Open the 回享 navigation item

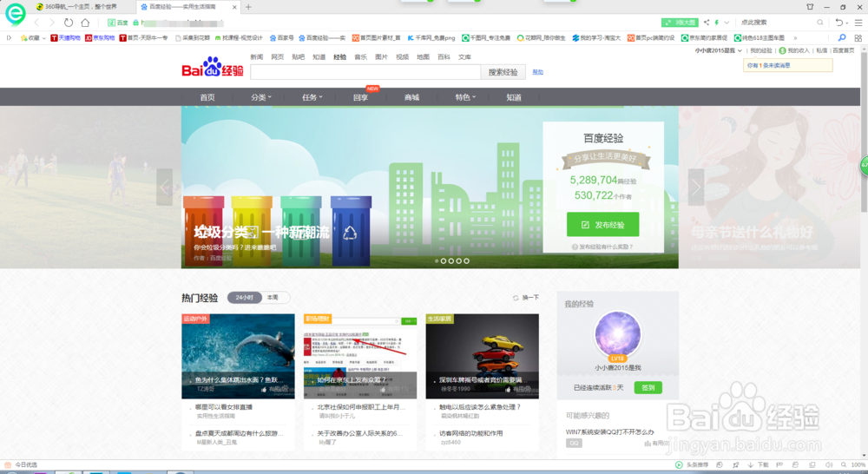360,97
